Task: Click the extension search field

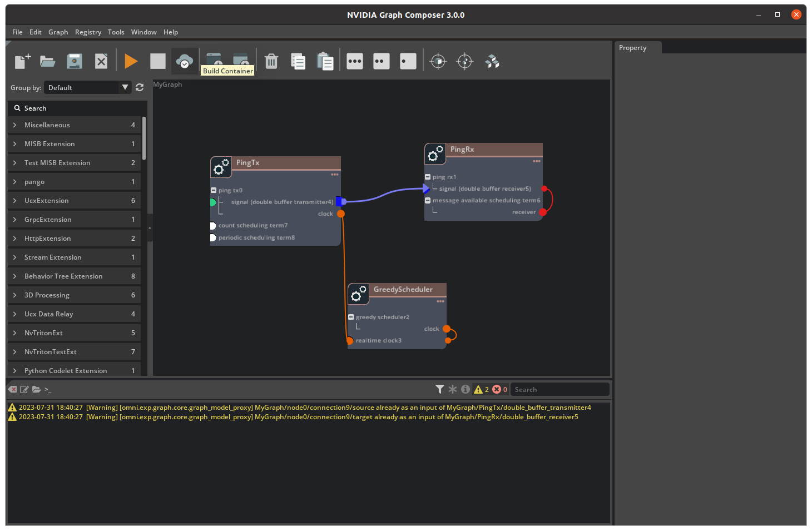Action: [78, 108]
